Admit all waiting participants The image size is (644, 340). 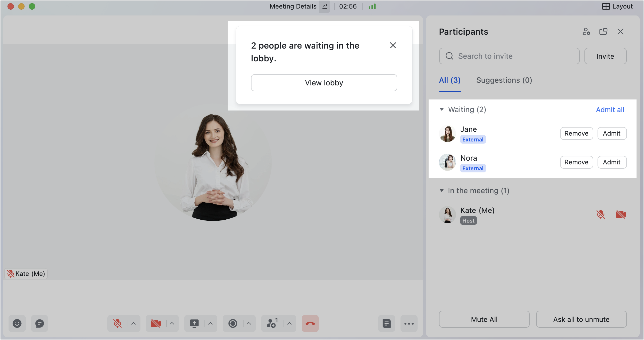pyautogui.click(x=610, y=109)
